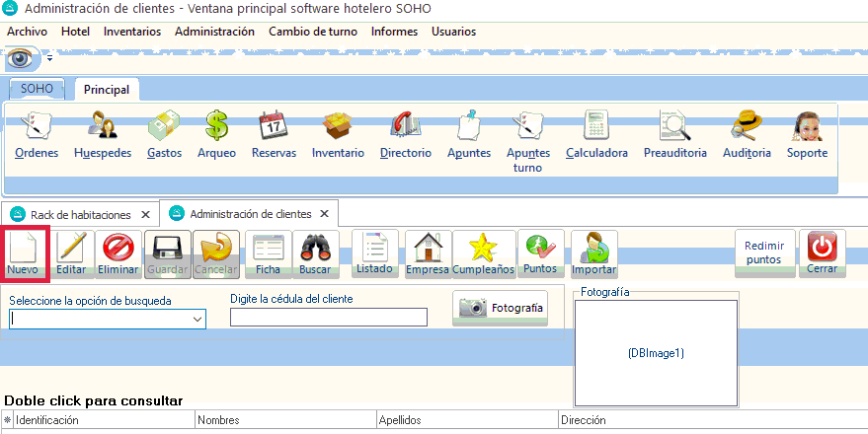Open quick access toolbar dropdown arrow

49,60
